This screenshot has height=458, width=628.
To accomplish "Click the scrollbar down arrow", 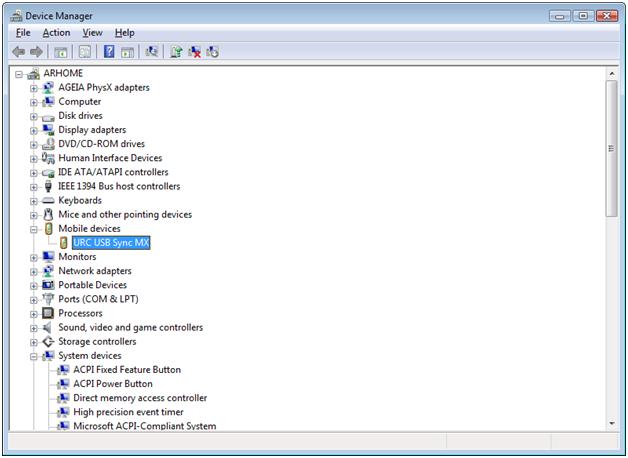I will pyautogui.click(x=612, y=424).
